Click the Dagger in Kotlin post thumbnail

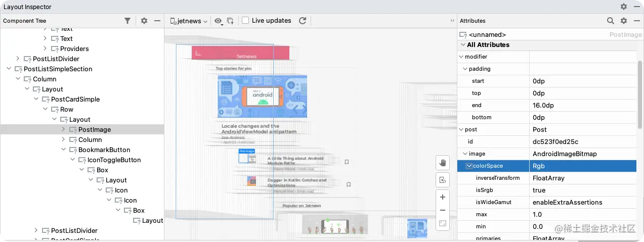click(251, 181)
